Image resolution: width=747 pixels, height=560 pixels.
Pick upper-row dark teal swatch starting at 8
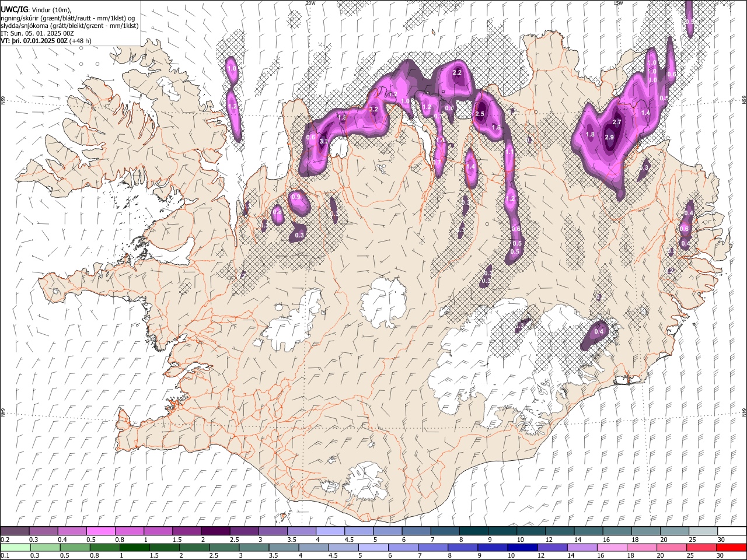pos(473,531)
